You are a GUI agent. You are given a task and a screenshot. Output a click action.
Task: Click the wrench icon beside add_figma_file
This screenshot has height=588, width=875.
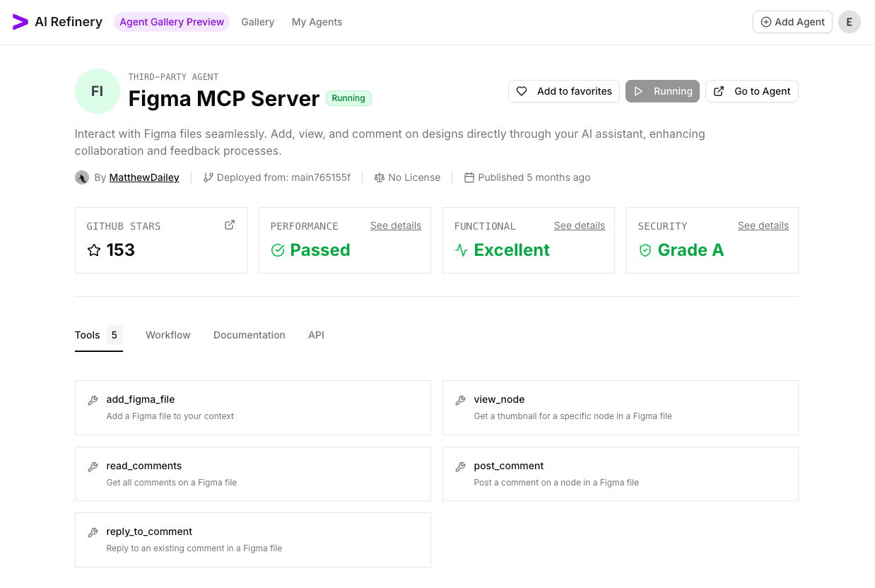93,399
